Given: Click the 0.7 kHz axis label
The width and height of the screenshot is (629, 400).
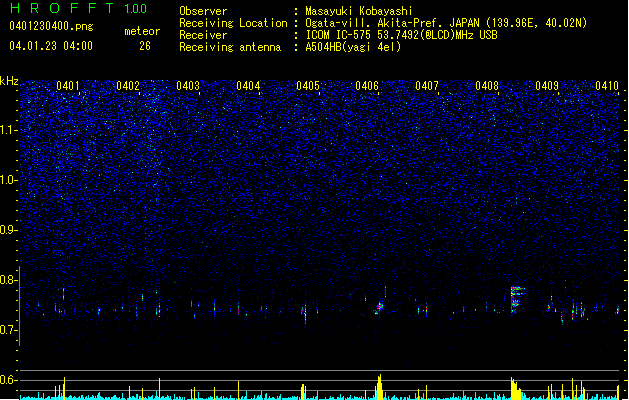Looking at the screenshot, I should [x=9, y=330].
